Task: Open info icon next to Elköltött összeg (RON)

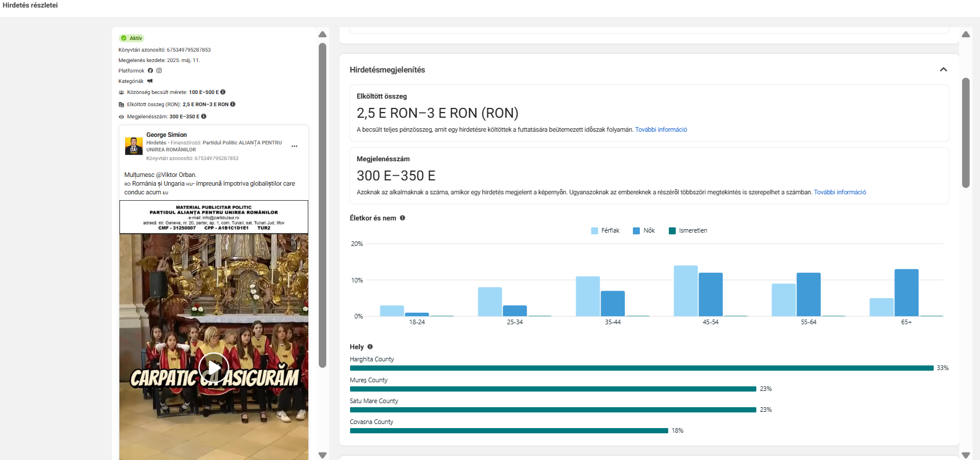Action: 233,104
